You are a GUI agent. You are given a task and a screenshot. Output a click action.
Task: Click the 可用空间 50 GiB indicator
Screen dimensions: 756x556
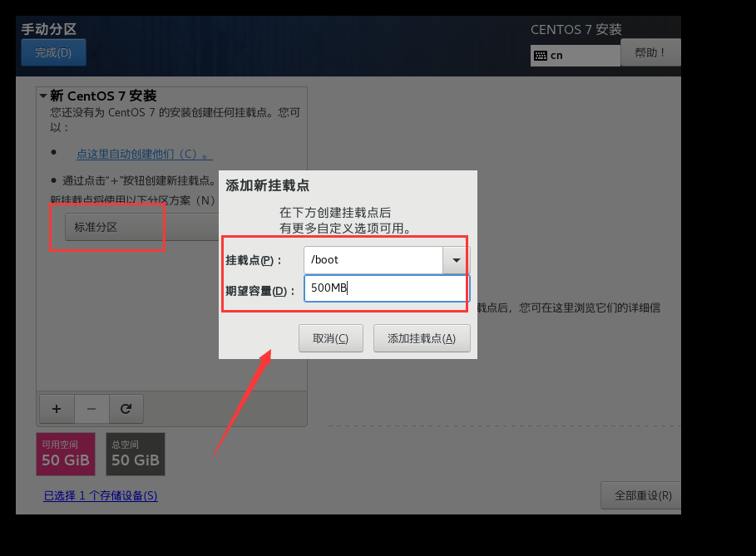pyautogui.click(x=65, y=454)
